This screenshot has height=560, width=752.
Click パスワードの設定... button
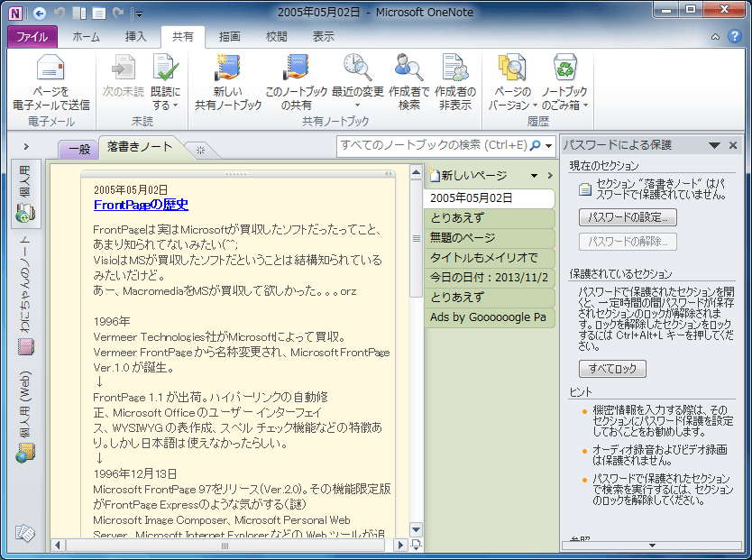tap(628, 217)
